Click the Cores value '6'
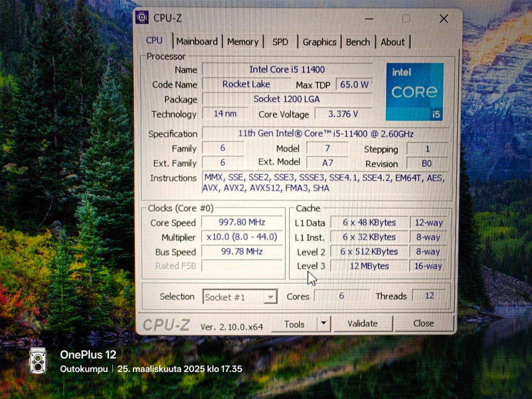 point(342,295)
